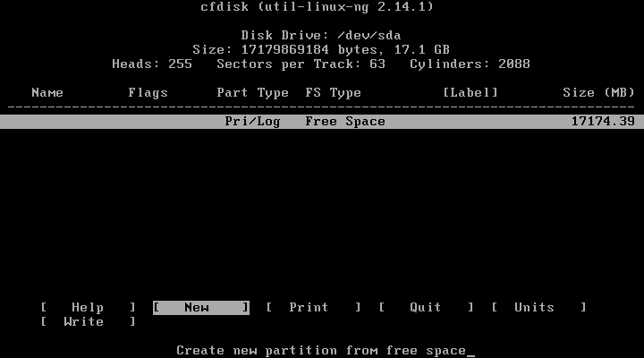Click the Flags column header

(148, 93)
